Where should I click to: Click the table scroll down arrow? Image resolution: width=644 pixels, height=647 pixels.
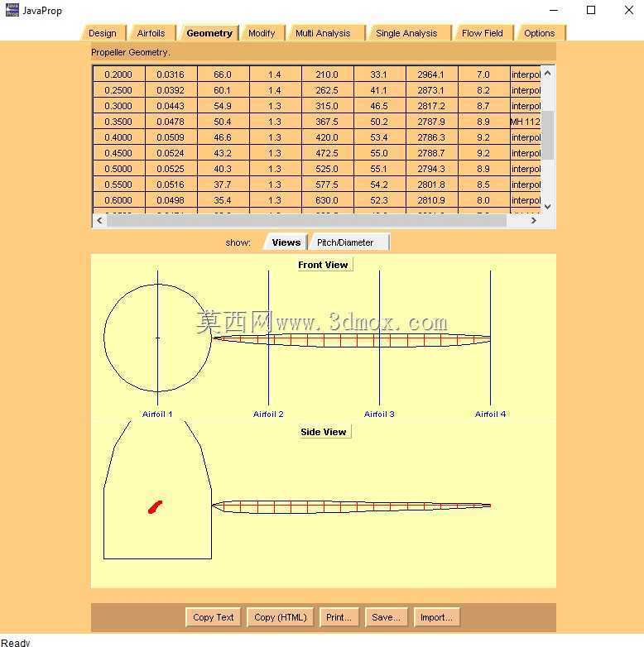tap(548, 206)
